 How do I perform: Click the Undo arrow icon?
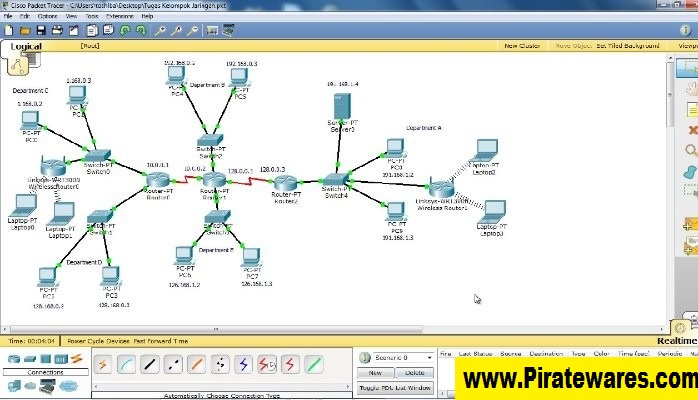126,30
